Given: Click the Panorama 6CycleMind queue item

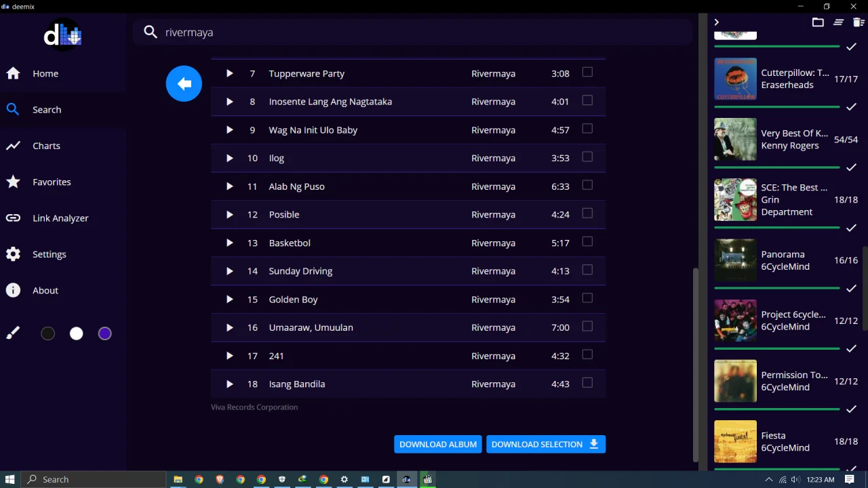Looking at the screenshot, I should [x=785, y=260].
